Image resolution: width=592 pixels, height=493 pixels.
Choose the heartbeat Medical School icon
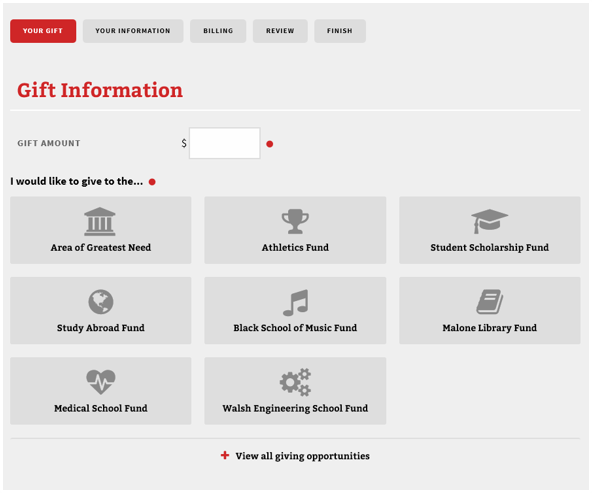click(100, 382)
